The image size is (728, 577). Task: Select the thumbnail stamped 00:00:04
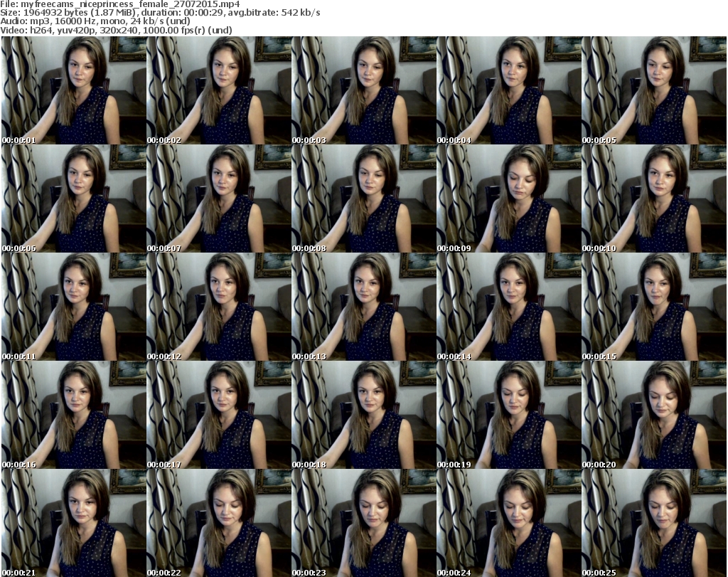(509, 90)
